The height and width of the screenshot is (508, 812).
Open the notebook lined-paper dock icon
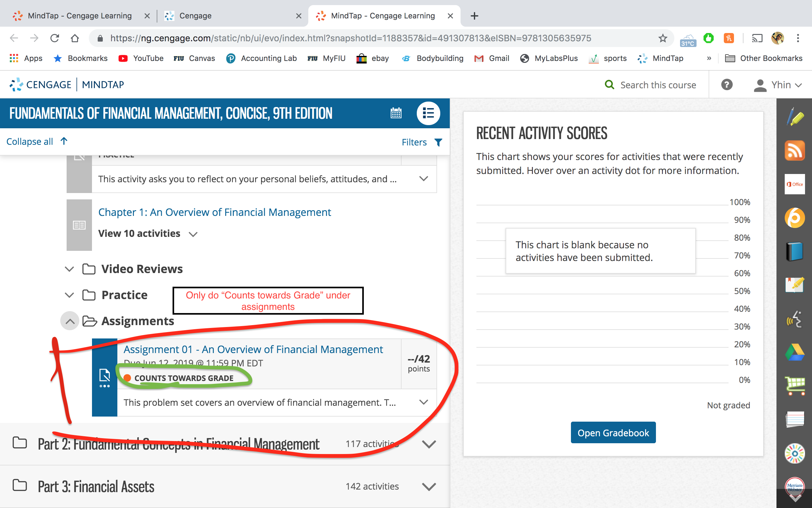tap(795, 420)
